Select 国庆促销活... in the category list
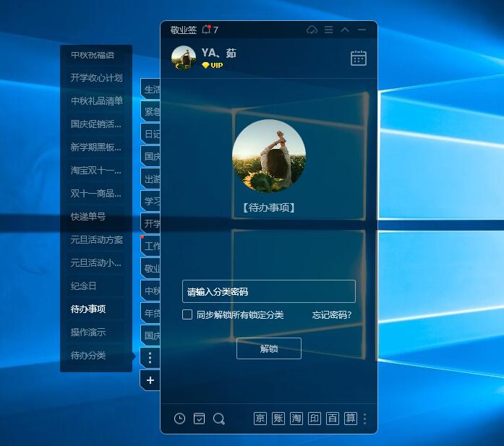This screenshot has width=504, height=446. [96, 124]
